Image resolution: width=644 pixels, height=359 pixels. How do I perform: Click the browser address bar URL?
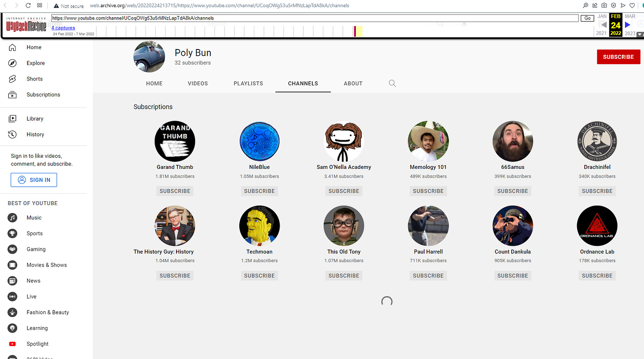pyautogui.click(x=219, y=6)
